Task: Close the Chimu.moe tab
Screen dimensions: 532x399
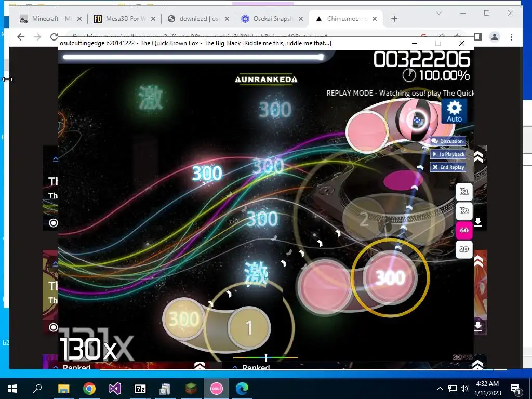Action: pos(375,19)
